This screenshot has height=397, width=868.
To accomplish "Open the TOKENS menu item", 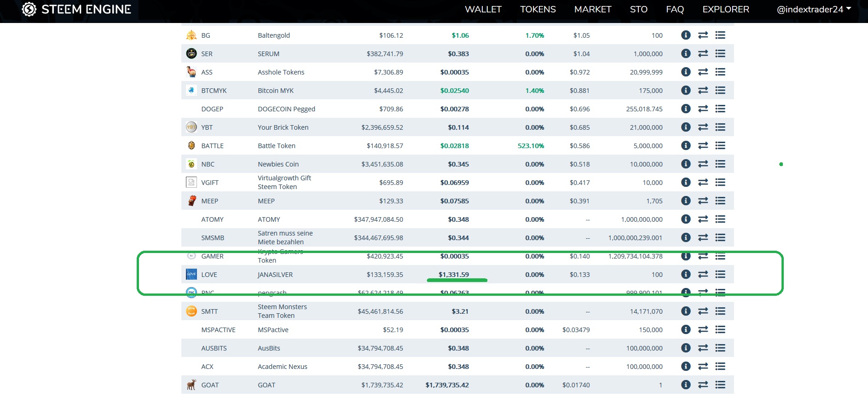I will tap(538, 9).
